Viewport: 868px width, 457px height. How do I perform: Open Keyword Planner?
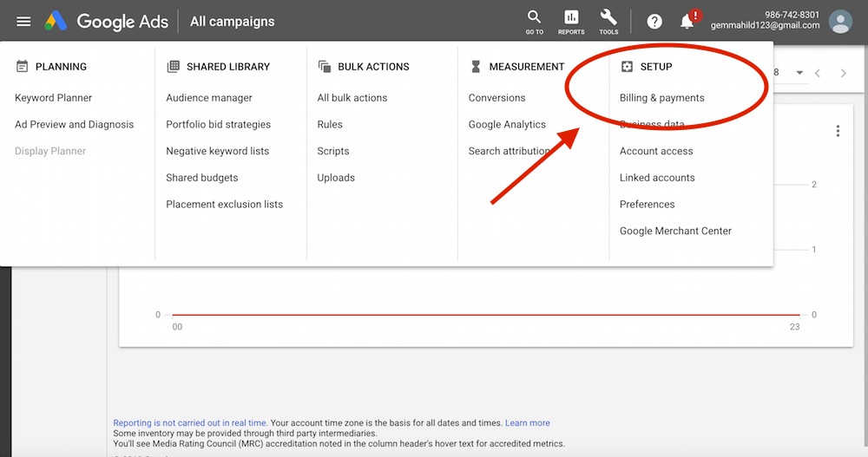point(53,98)
